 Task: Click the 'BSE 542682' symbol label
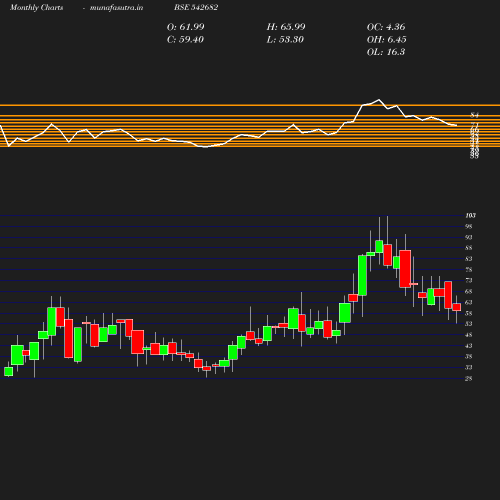click(196, 7)
